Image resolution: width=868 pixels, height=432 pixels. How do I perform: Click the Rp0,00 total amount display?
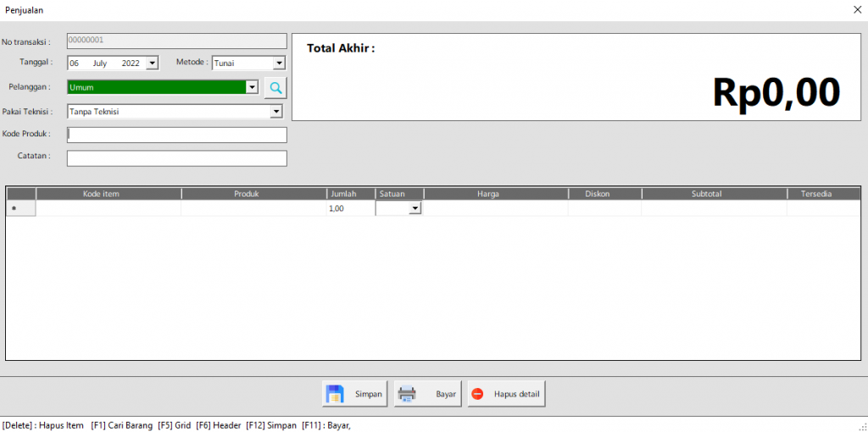point(776,92)
